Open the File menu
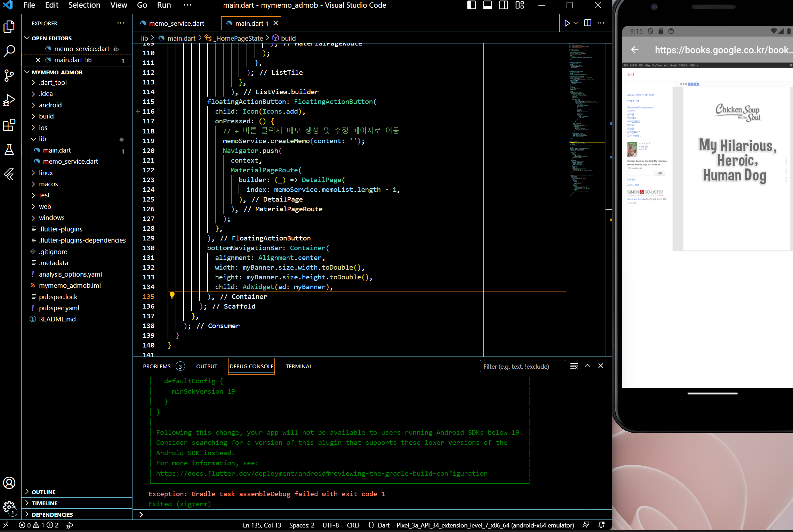The image size is (793, 532). coord(29,5)
